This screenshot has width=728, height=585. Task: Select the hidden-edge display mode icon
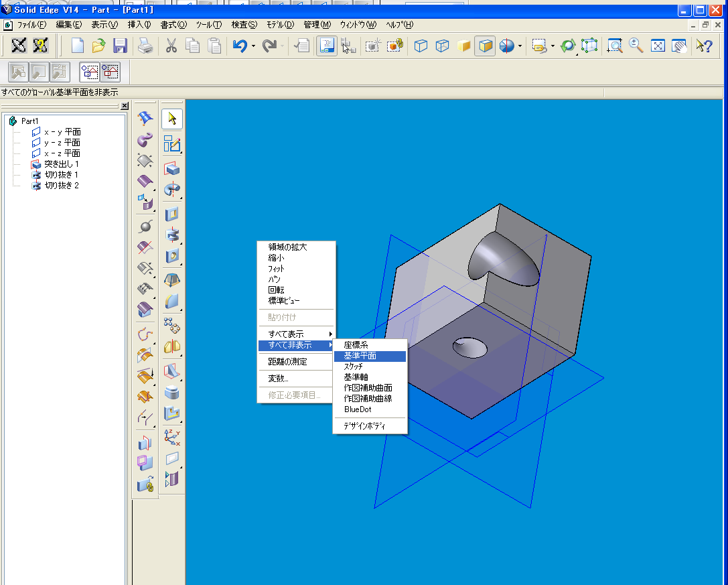click(x=442, y=46)
